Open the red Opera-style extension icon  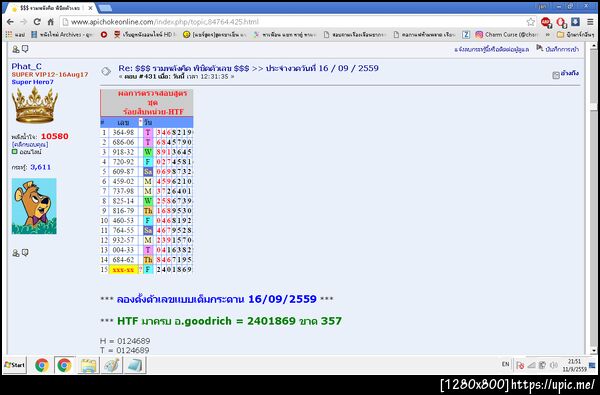(561, 22)
